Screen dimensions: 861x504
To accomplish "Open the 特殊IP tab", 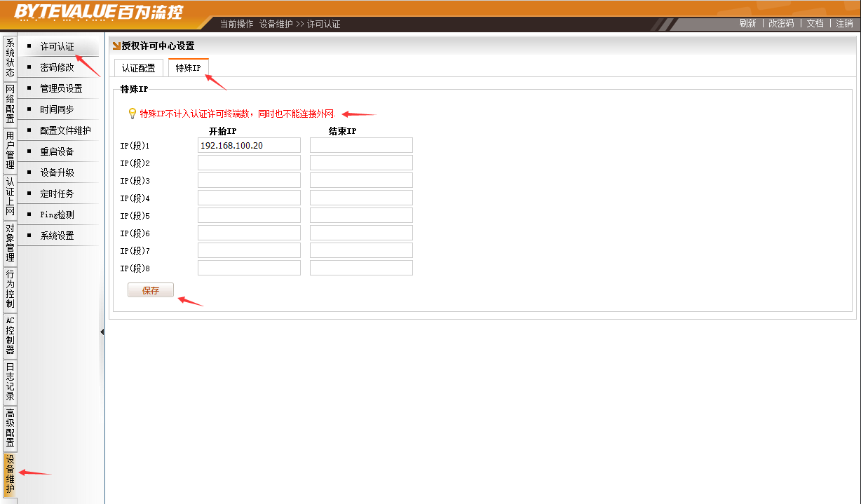I will pos(188,68).
